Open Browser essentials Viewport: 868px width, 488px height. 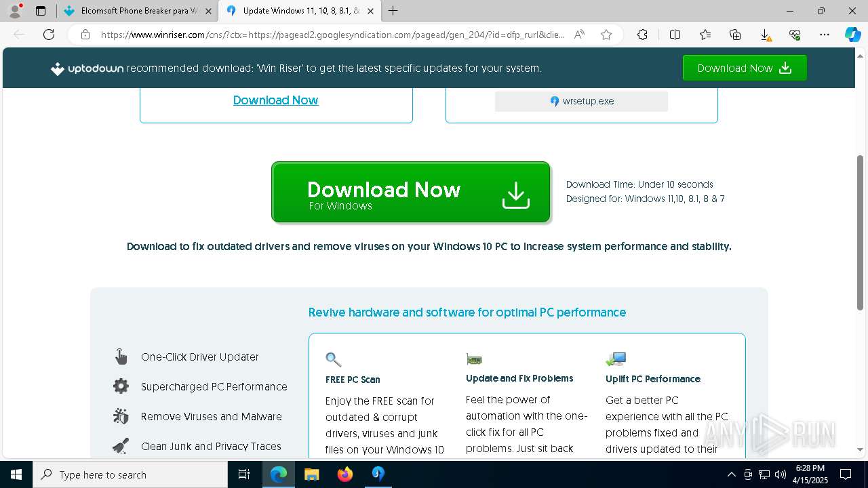coord(795,35)
